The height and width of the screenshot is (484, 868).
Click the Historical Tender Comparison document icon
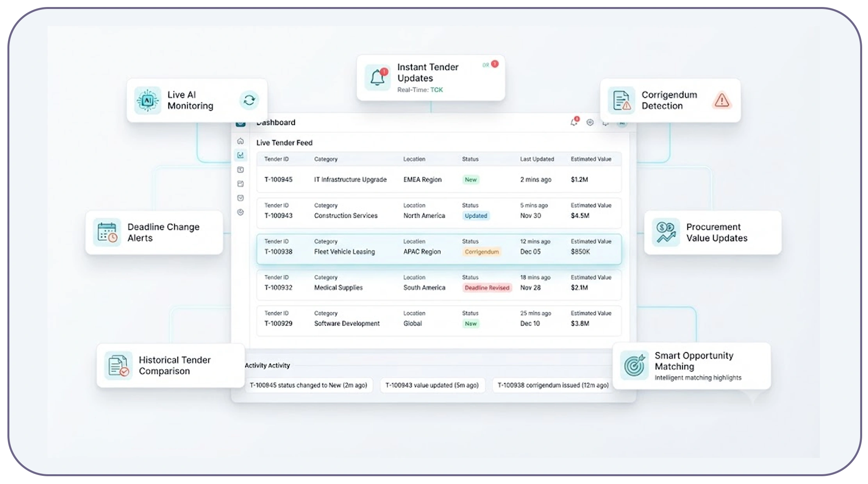118,365
